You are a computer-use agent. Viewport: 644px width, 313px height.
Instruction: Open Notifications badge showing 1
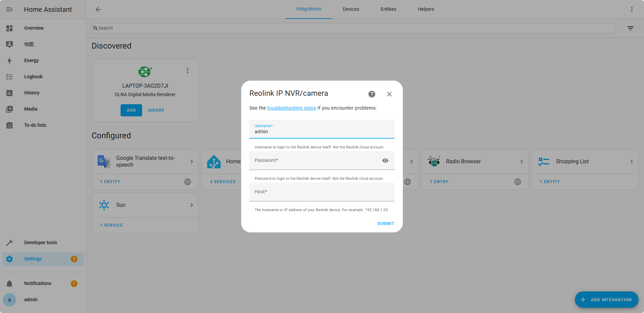tap(74, 284)
